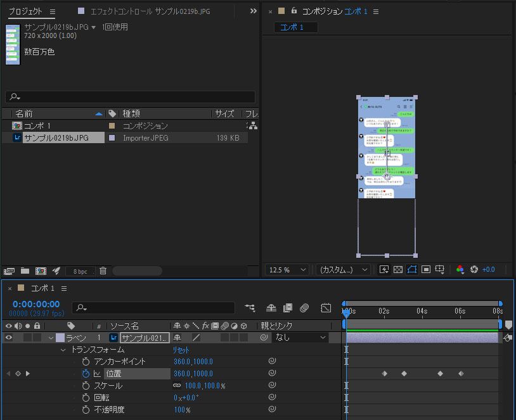Delete selected item with the trash icon
This screenshot has width=516, height=420.
(103, 271)
